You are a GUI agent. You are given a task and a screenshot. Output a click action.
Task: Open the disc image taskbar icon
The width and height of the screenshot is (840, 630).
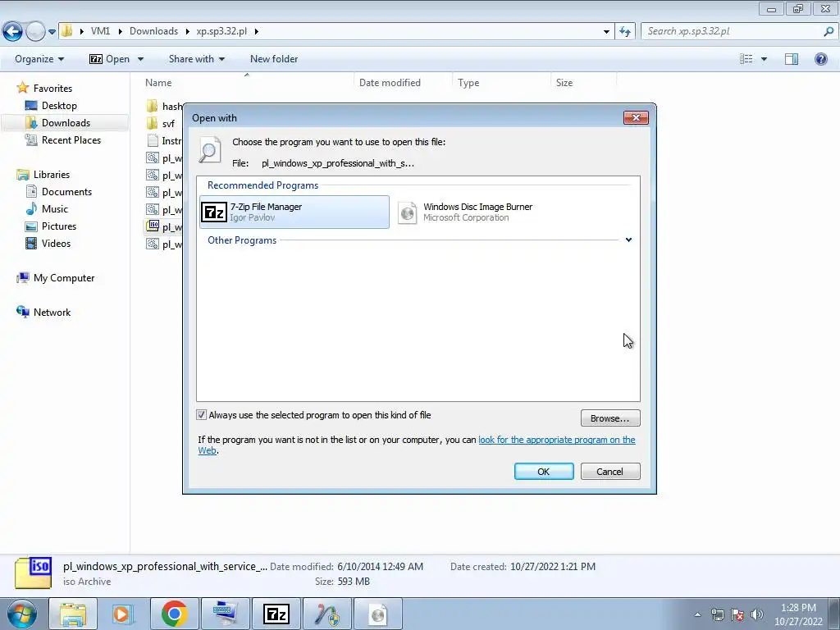pyautogui.click(x=378, y=614)
